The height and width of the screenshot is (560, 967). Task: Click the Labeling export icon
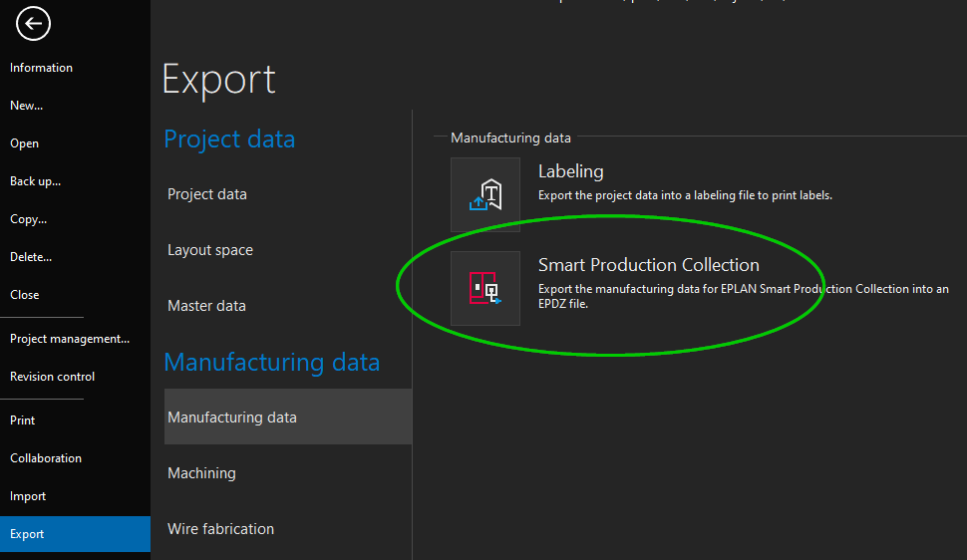[485, 194]
